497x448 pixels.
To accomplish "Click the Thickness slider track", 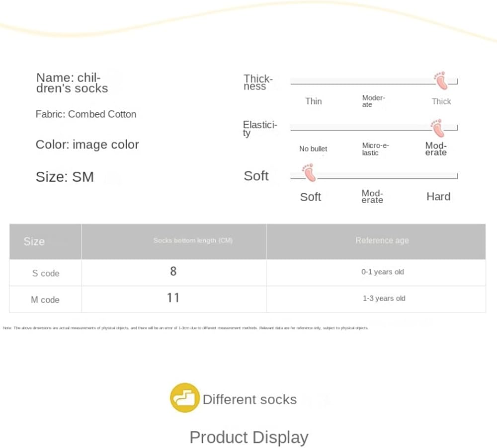I will click(363, 82).
